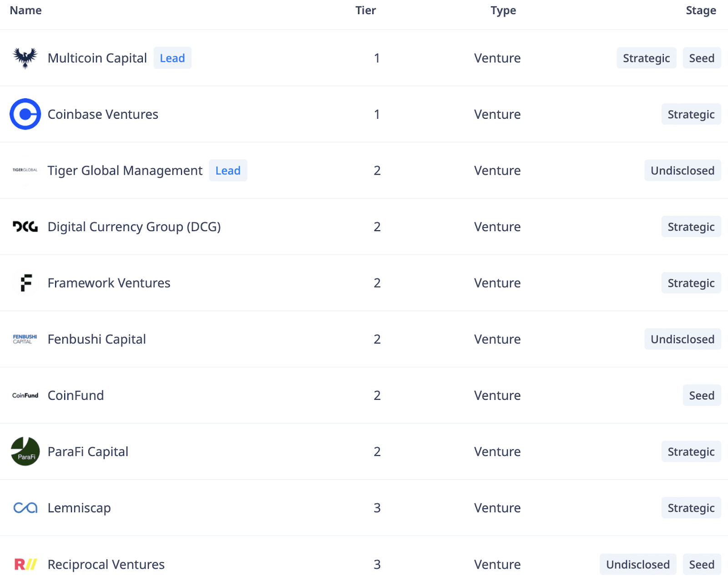Click the Multicoin Capital phoenix logo
This screenshot has width=728, height=586.
point(25,58)
